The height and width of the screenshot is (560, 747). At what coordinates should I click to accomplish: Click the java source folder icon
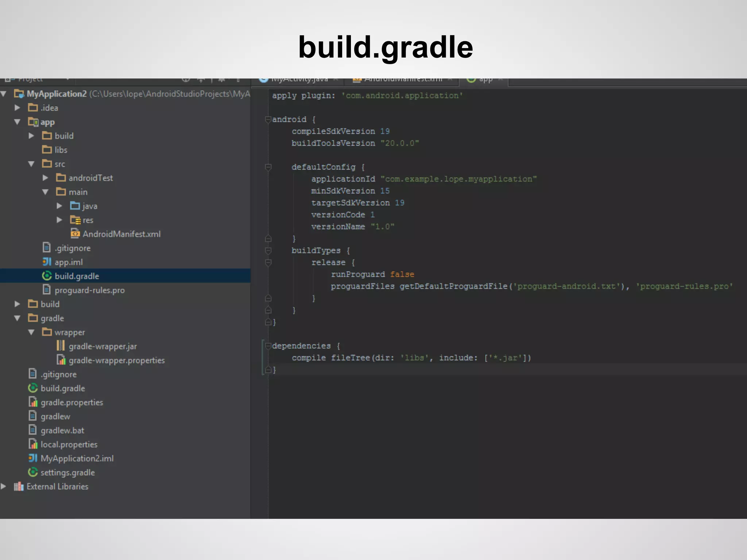[75, 206]
